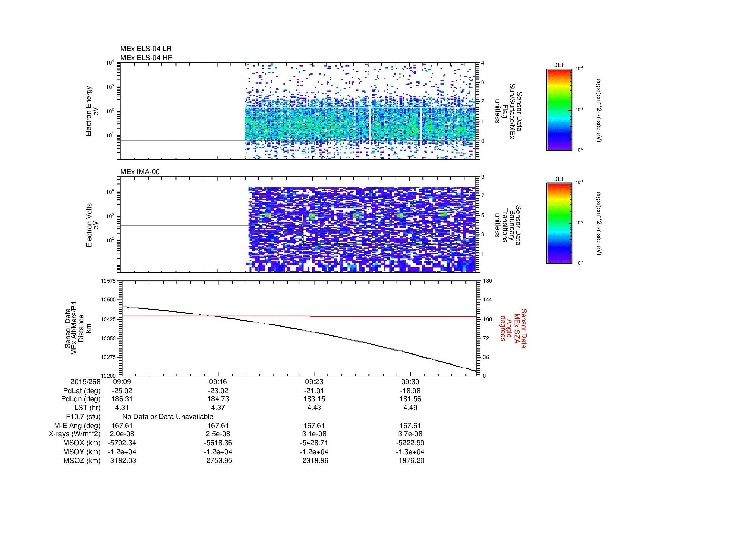Screen dimensions: 756x534
Task: Click the PdLat value -18.98
Action: [x=410, y=391]
